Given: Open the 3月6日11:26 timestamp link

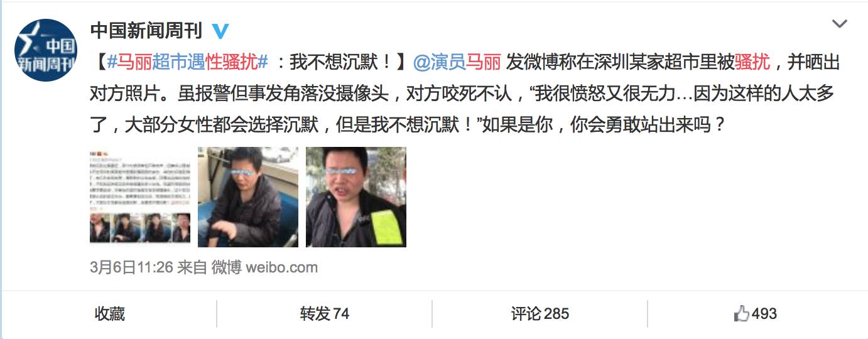Looking at the screenshot, I should (131, 267).
